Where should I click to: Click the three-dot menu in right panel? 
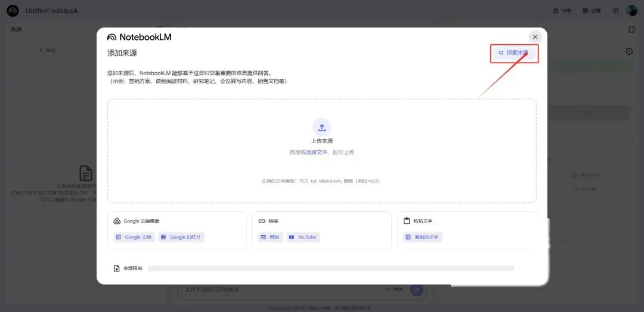(631, 140)
